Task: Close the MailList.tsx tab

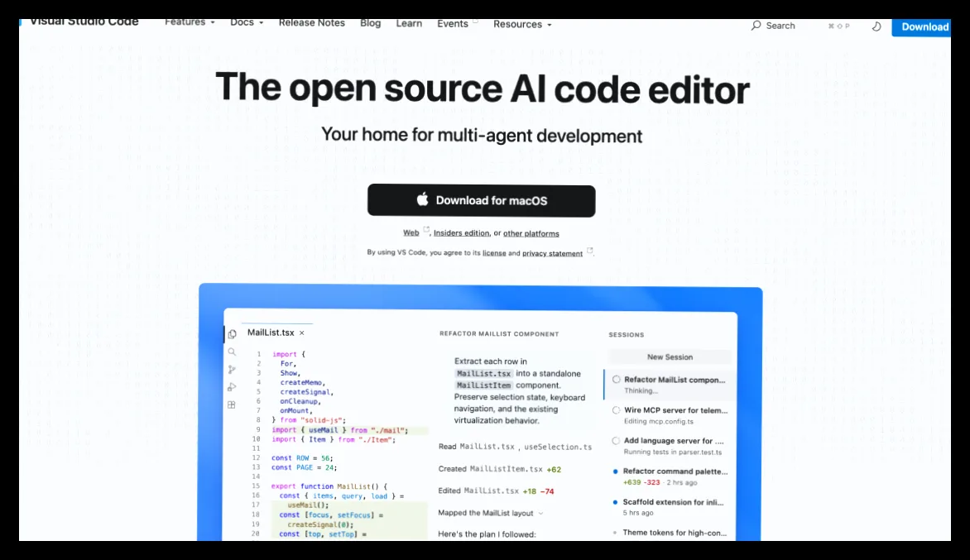Action: click(x=302, y=333)
